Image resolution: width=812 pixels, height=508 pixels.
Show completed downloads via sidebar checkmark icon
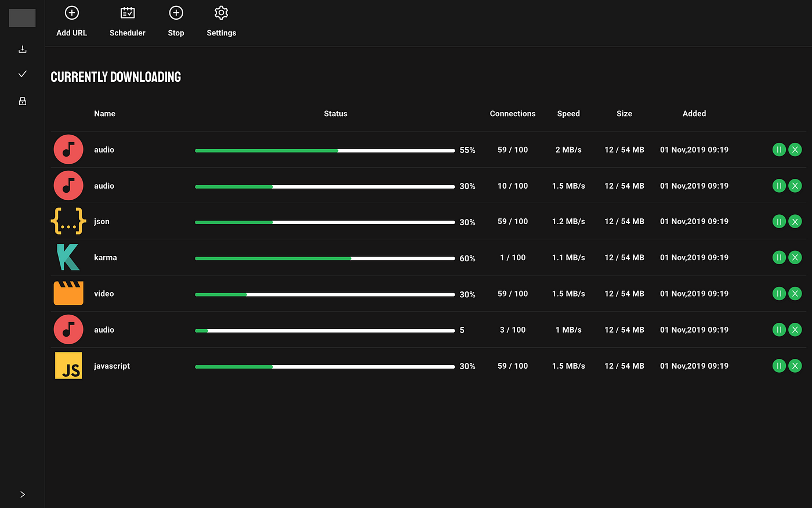point(23,74)
